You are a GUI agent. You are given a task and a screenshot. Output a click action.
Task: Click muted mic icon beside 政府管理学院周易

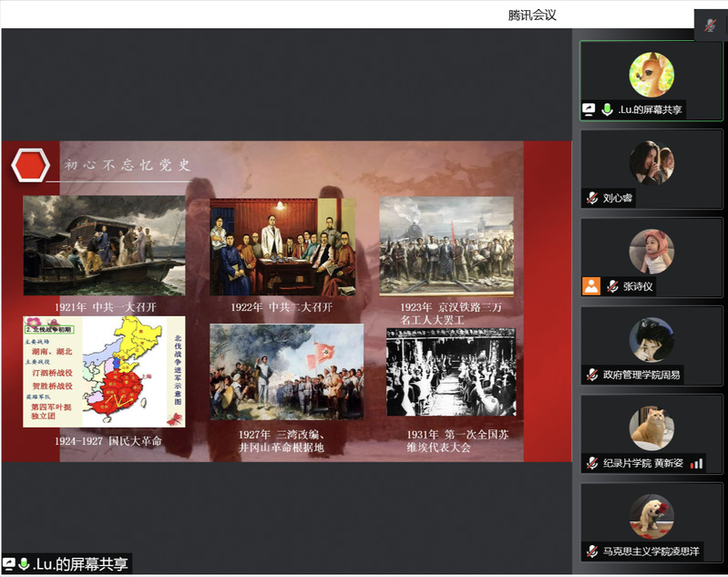592,375
